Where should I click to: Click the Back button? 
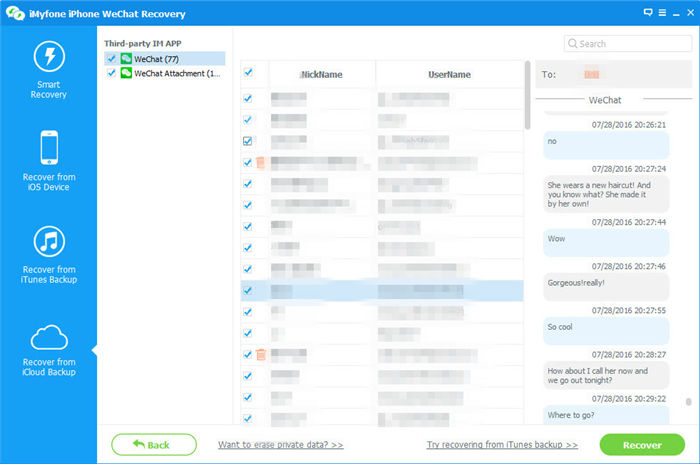(x=154, y=444)
